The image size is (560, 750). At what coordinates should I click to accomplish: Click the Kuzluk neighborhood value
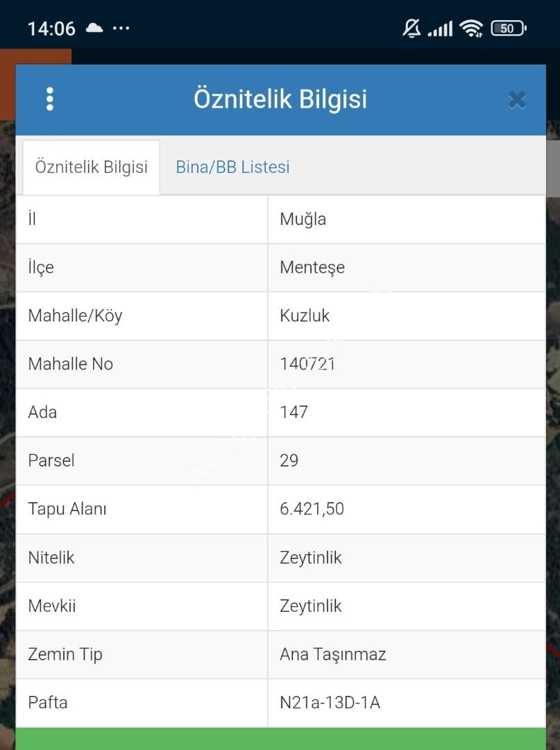[x=305, y=316]
